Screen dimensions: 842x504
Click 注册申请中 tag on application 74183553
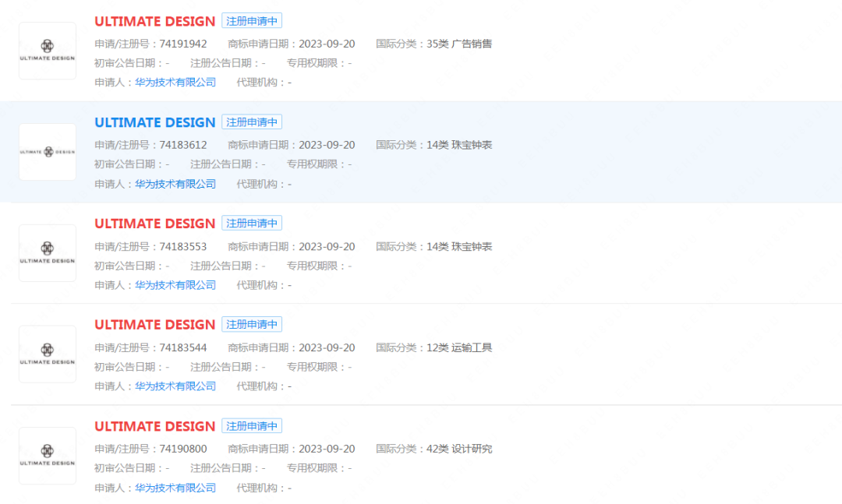[x=252, y=223]
